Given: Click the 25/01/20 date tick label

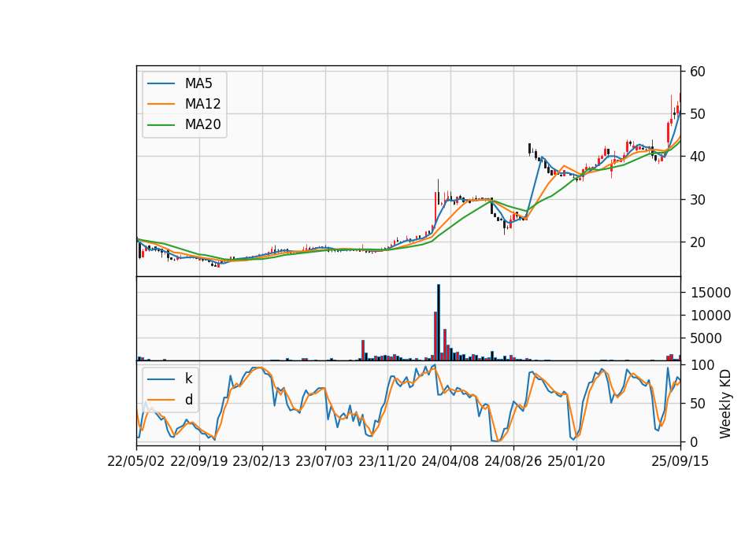Looking at the screenshot, I should point(576,461).
